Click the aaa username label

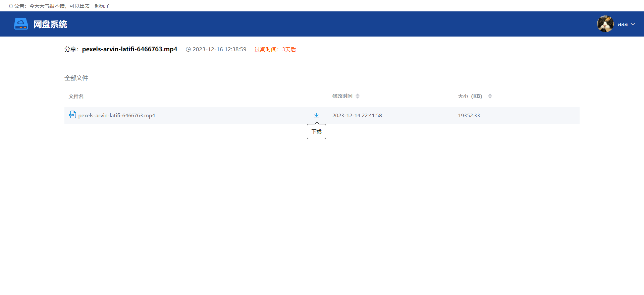[623, 24]
